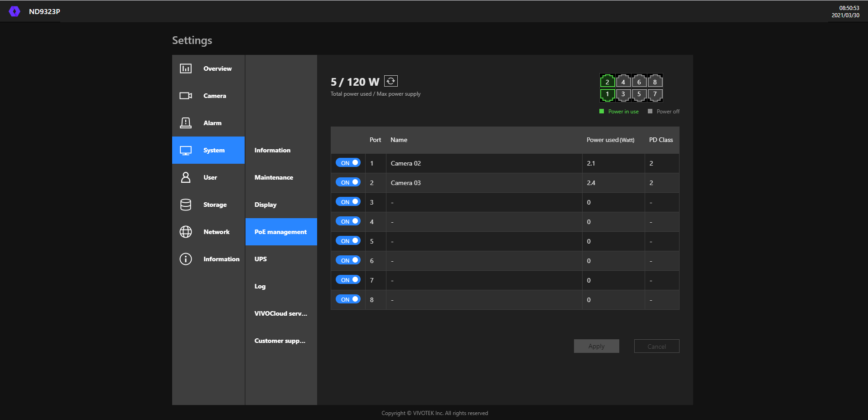
Task: Select the Alarm siren icon
Action: (186, 123)
